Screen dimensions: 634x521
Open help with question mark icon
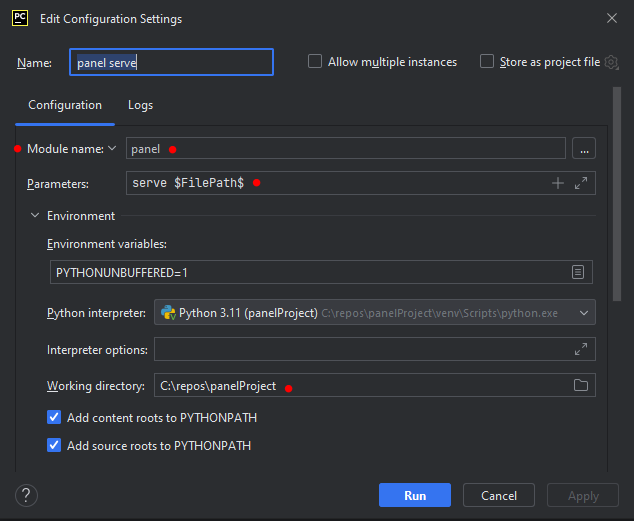click(26, 495)
